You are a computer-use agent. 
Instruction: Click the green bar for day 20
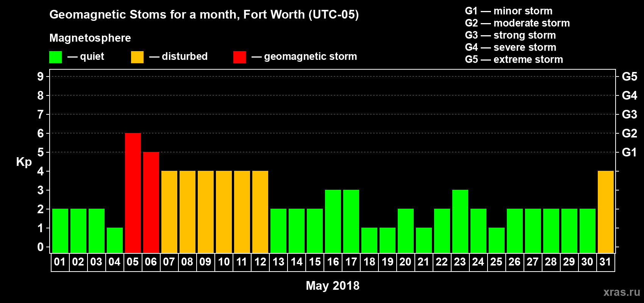coord(406,231)
